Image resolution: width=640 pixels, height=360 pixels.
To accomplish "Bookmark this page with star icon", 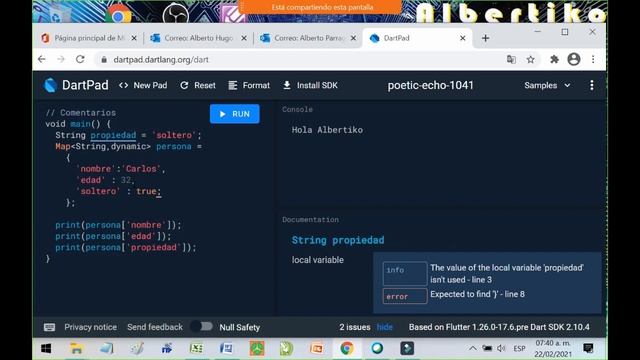I will 530,60.
